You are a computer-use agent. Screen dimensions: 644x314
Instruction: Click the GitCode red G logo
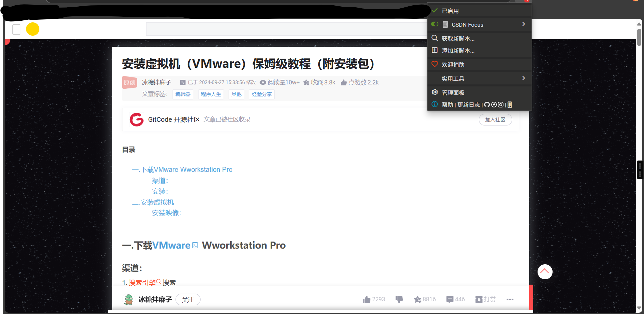[x=136, y=119]
